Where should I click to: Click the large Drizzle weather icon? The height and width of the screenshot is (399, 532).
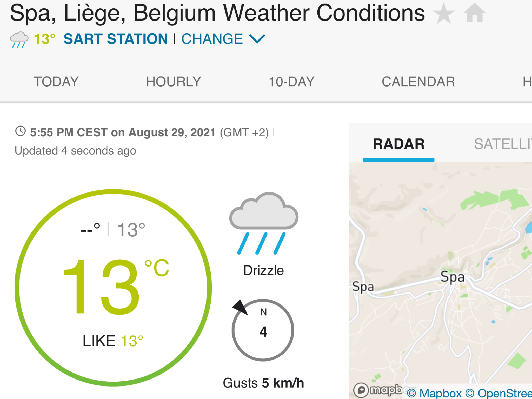point(264,223)
